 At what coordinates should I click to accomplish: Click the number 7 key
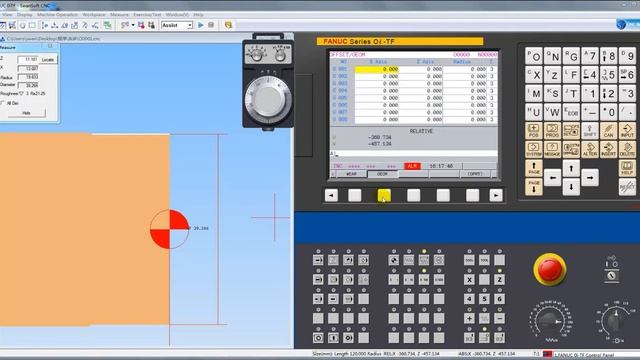coord(589,56)
